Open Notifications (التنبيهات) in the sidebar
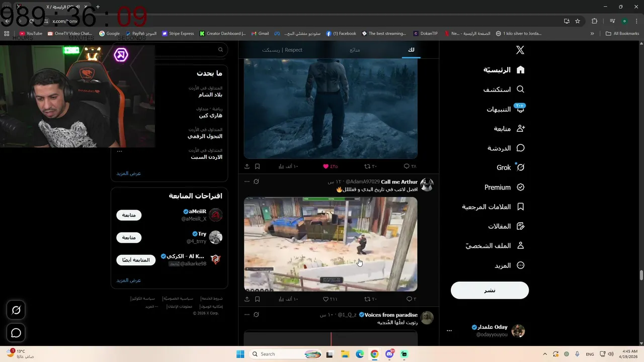Viewport: 644px width, 362px height. click(506, 109)
